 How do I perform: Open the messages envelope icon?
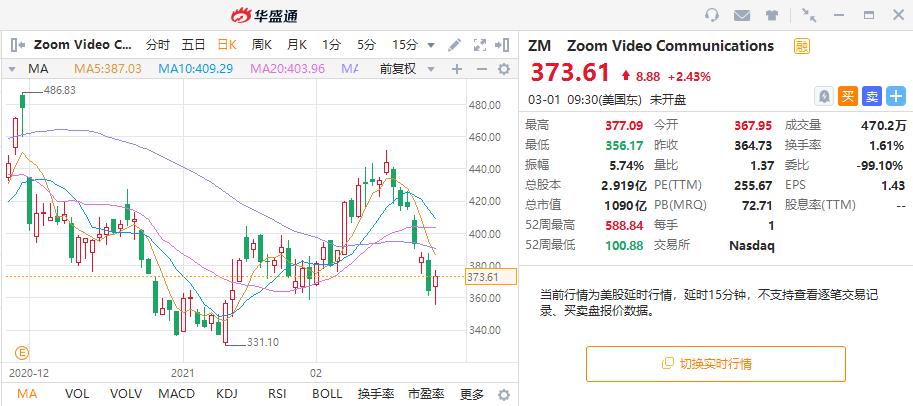(x=741, y=16)
